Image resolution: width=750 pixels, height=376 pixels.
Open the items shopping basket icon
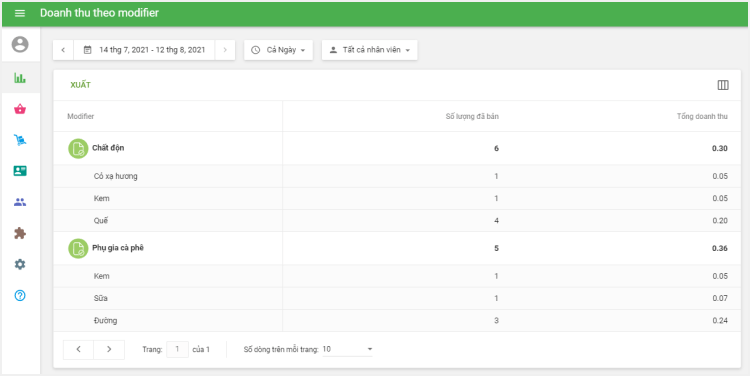click(x=20, y=109)
